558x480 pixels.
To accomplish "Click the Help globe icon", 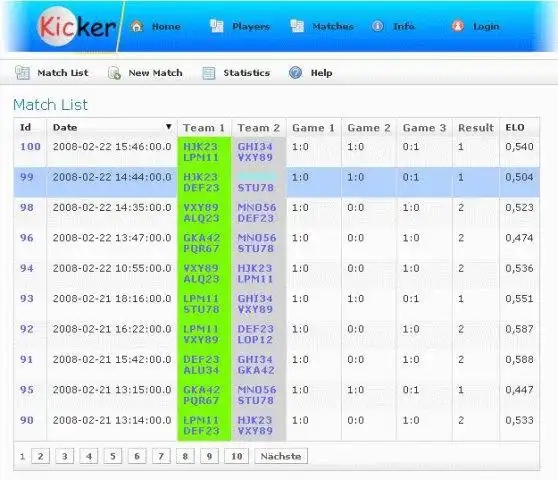I will point(295,73).
